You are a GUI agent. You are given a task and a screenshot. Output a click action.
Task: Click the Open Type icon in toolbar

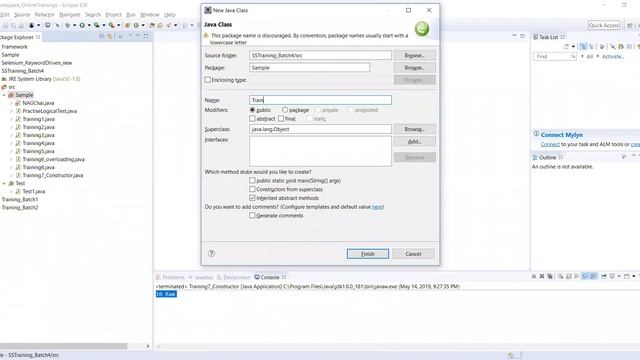coord(152,25)
